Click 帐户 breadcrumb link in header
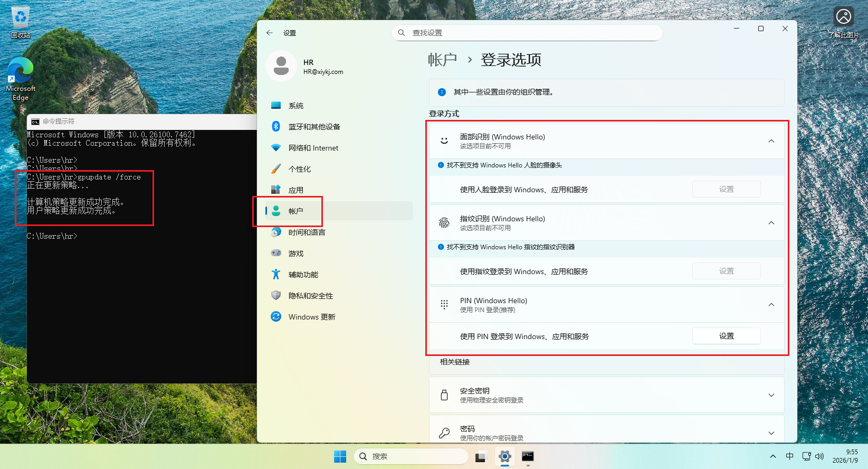Viewport: 868px width, 469px height. (442, 60)
